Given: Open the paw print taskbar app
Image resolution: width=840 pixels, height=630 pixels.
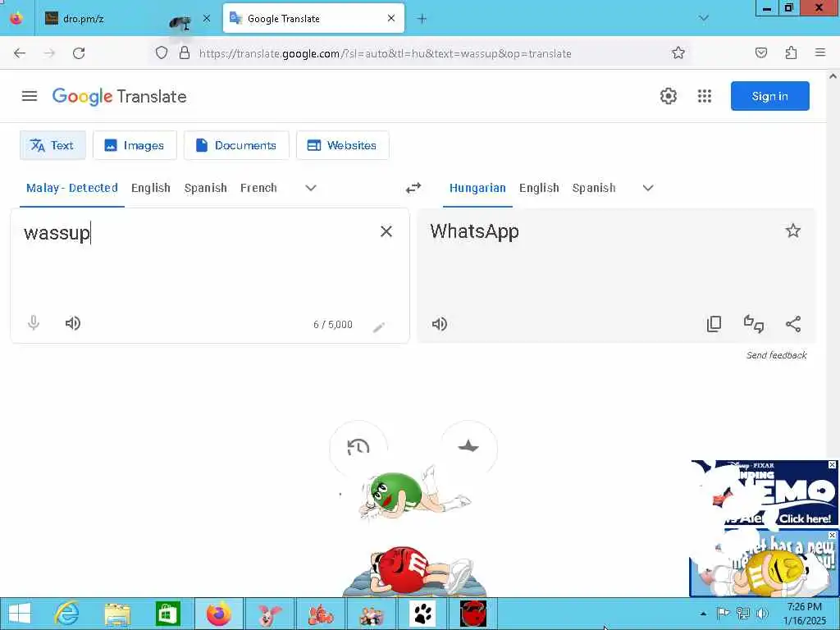Looking at the screenshot, I should coord(422,614).
